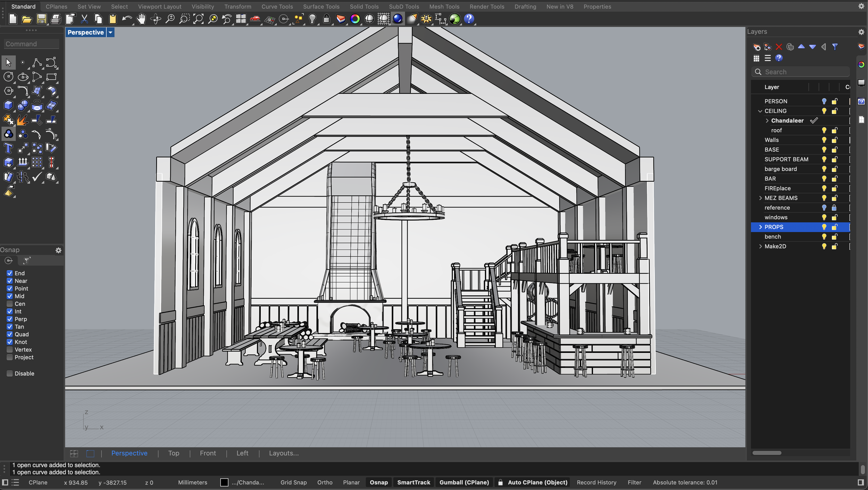
Task: Toggle SmartTrack in the status bar
Action: pyautogui.click(x=413, y=482)
